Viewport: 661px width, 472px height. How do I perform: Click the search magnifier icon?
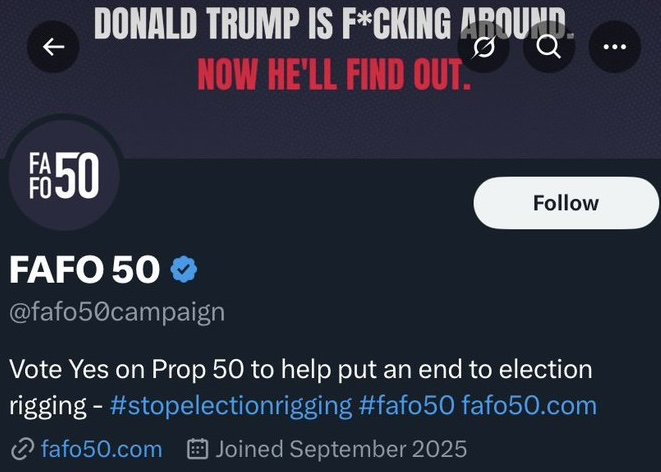click(x=548, y=47)
